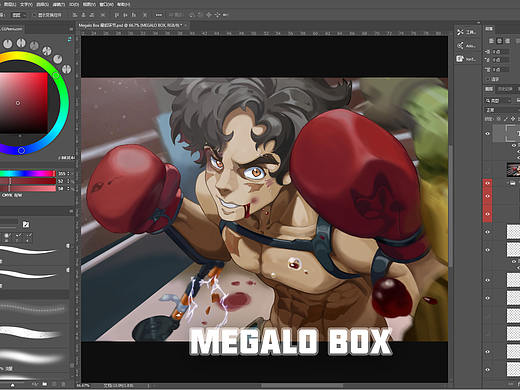Toggle the checkbox below the indent fields
Screen dimensions: 520x390
[x=488, y=79]
